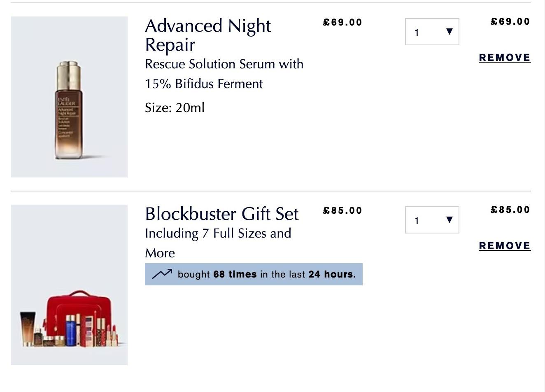Click the trending arrow icon in the popularity badge
545x392 pixels.
tap(162, 274)
